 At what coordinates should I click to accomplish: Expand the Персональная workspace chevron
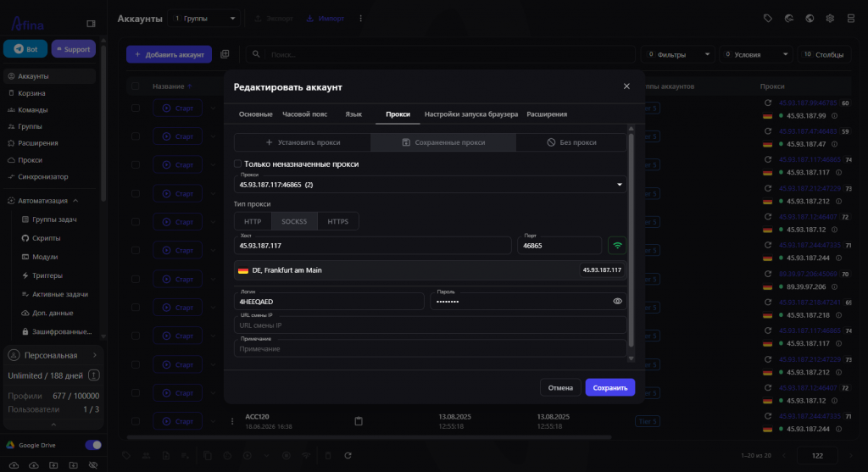(x=95, y=355)
